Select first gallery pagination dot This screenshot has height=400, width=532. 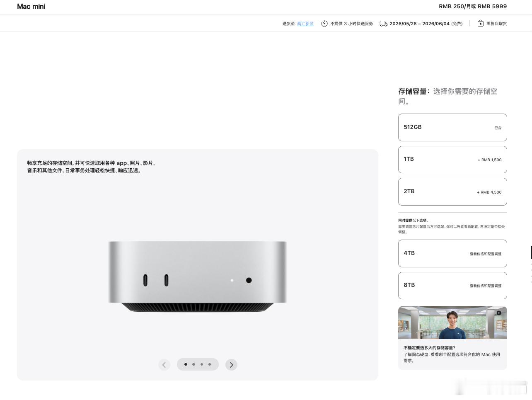(186, 364)
